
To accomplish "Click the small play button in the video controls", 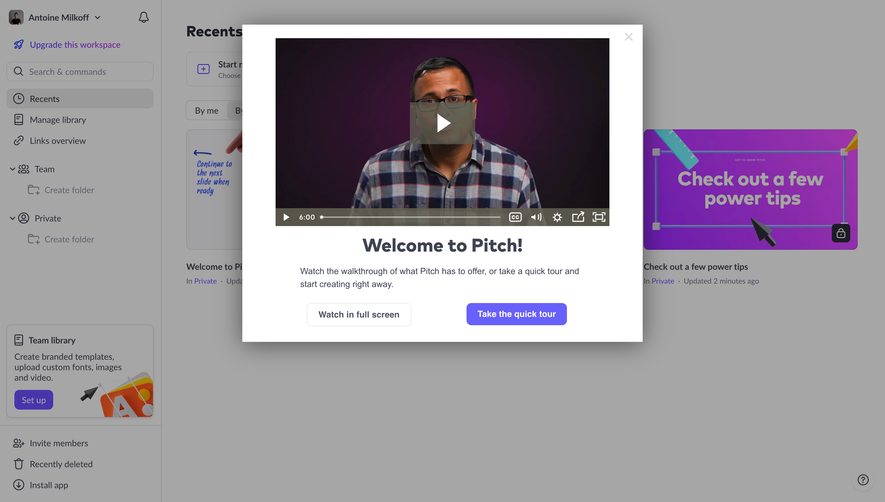I will tap(286, 217).
